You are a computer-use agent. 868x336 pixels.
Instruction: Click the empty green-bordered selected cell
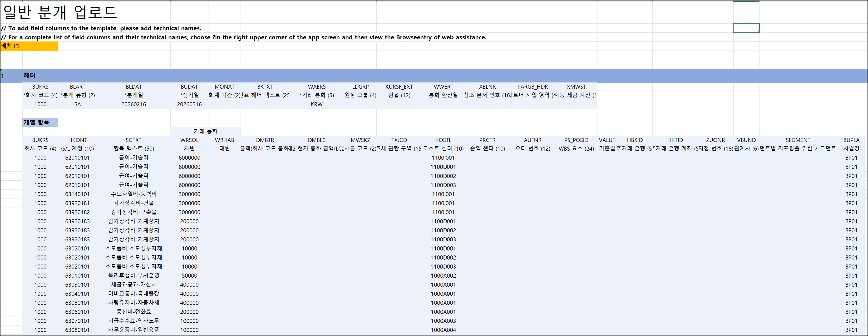coord(746,28)
